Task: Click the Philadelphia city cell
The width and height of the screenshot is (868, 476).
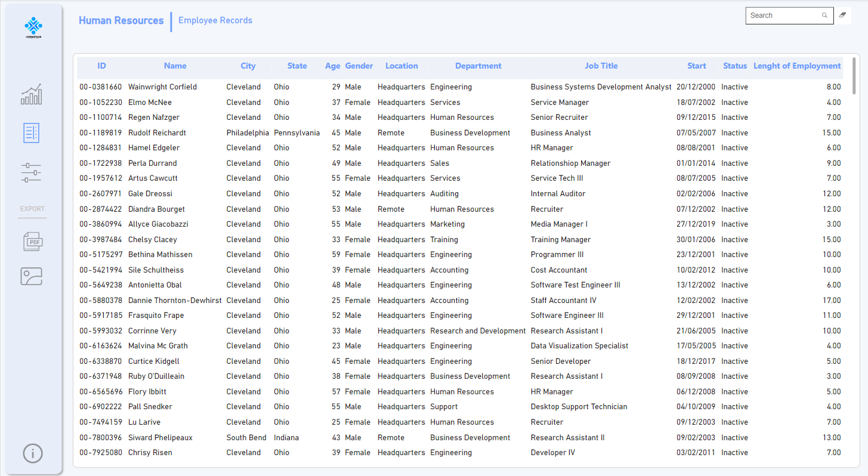Action: coord(248,133)
